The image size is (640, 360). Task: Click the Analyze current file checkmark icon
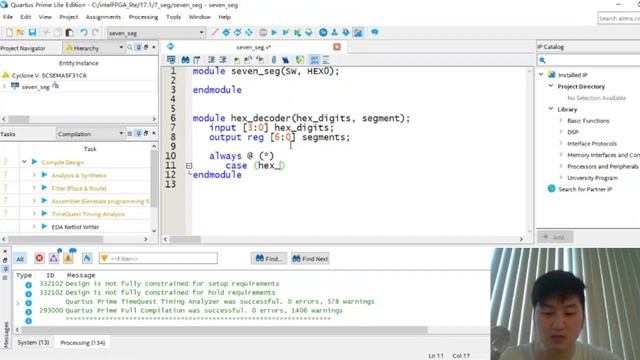pos(300,60)
